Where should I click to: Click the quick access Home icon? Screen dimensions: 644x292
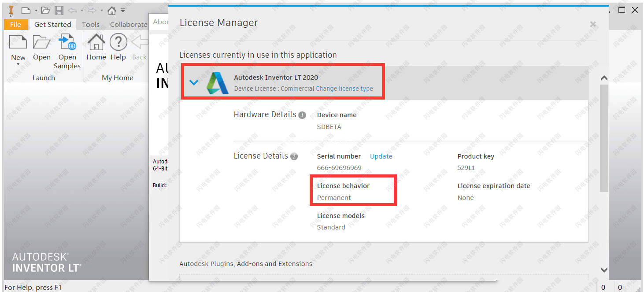[112, 10]
